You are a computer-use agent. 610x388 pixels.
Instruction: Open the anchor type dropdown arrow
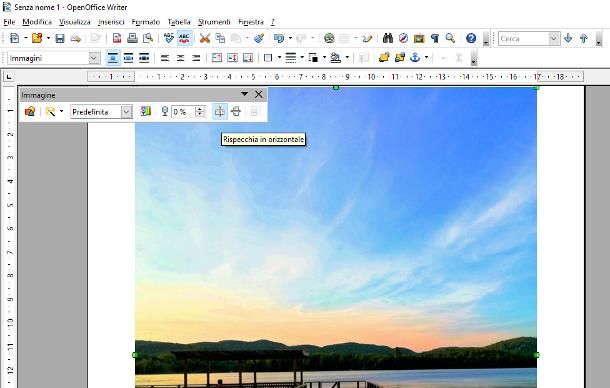pos(427,58)
